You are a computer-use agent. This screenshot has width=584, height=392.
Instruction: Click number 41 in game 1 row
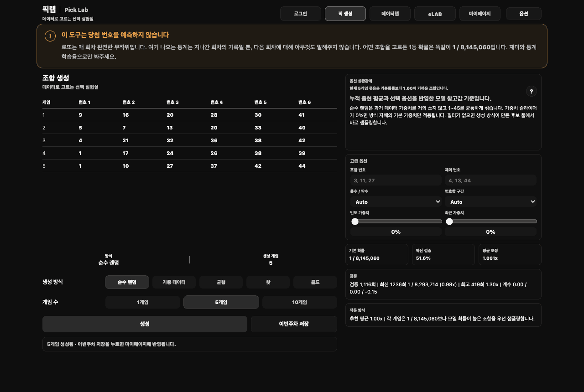(302, 115)
